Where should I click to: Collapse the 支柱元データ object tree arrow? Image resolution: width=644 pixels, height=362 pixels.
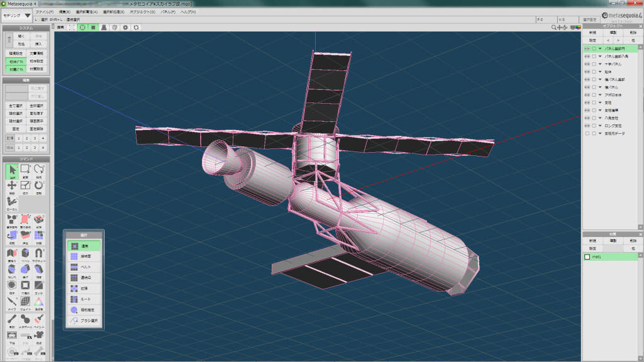(600, 133)
